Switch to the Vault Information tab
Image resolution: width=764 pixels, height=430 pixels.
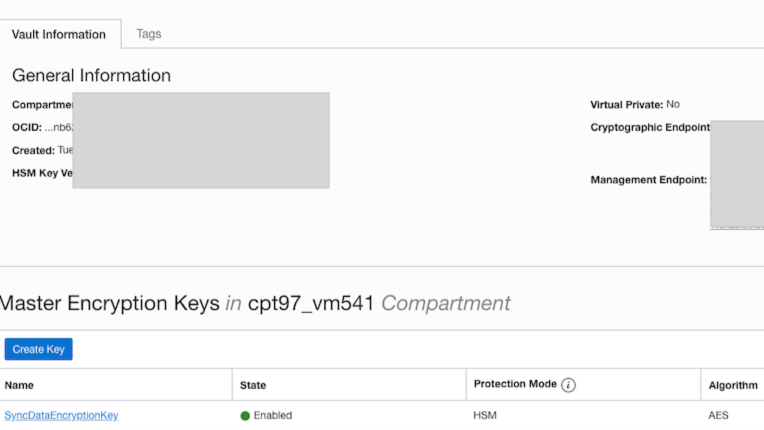click(59, 34)
